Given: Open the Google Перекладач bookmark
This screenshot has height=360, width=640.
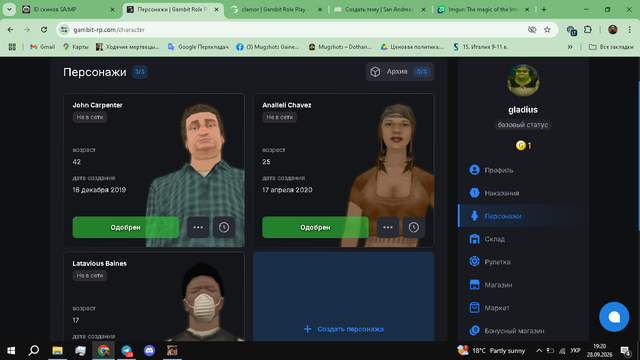Looking at the screenshot, I should pyautogui.click(x=198, y=47).
